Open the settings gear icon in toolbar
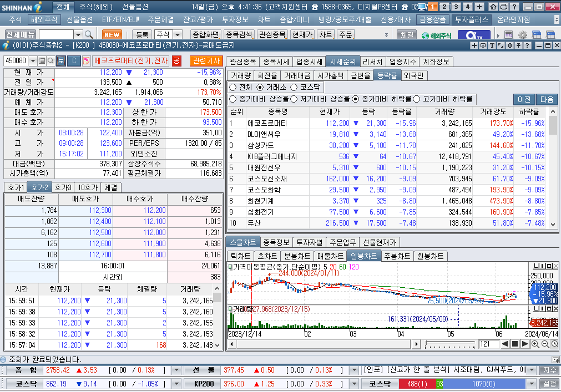Screen dimensions: 561x392 (523, 35)
